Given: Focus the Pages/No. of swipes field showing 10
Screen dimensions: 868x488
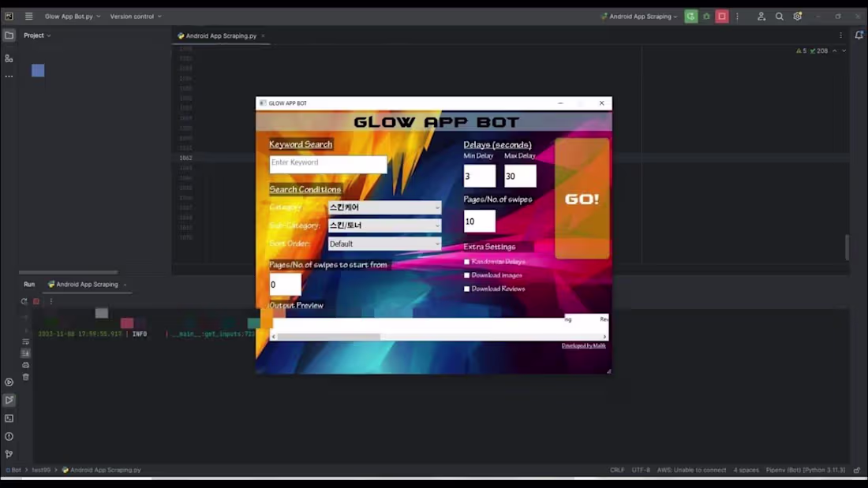Looking at the screenshot, I should pyautogui.click(x=480, y=222).
